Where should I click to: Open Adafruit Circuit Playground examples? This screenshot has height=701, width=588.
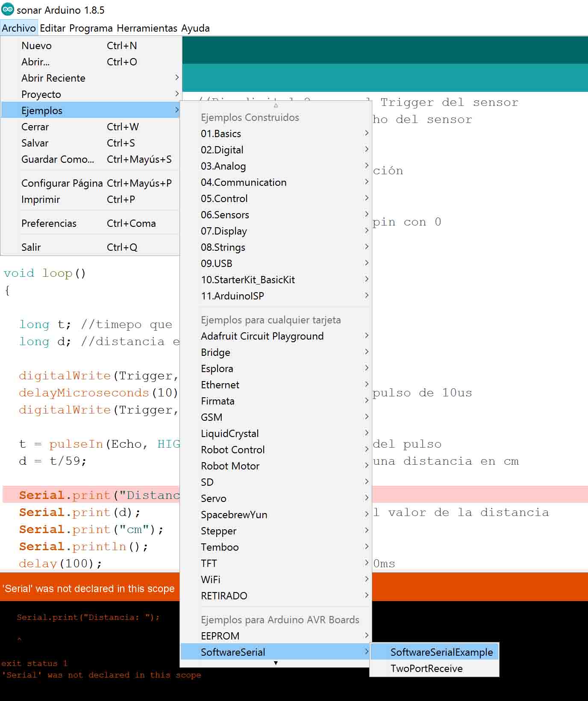pos(276,336)
